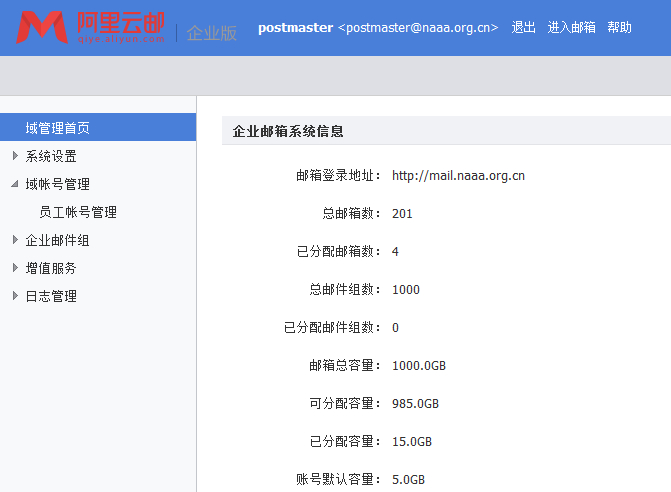Click the postmaster account name
The image size is (671, 492).
295,28
